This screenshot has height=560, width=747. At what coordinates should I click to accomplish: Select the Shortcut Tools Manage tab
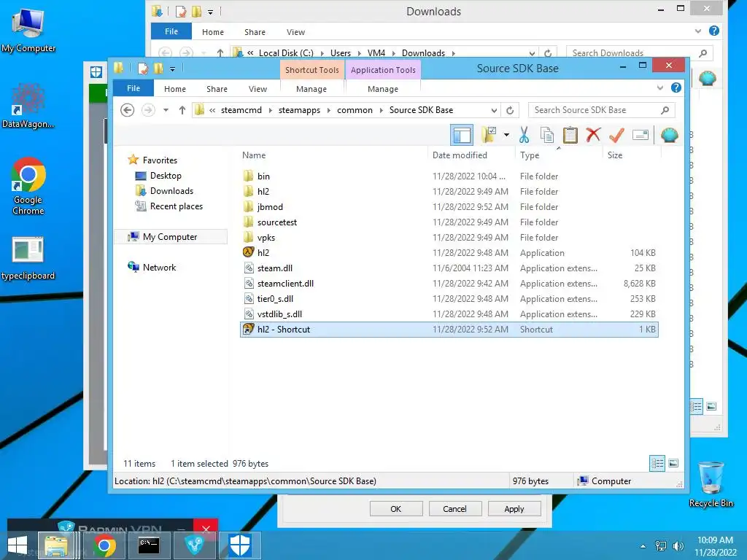tap(311, 89)
